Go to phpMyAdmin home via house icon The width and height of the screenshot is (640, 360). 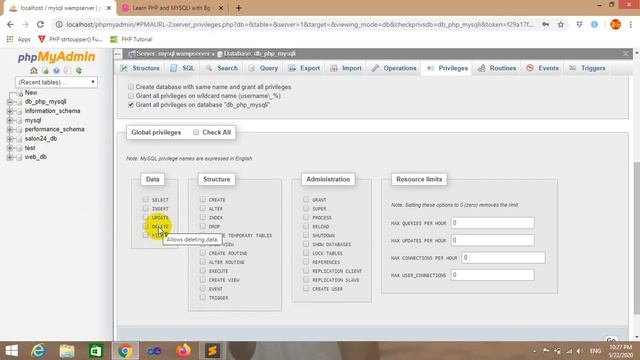[34, 70]
